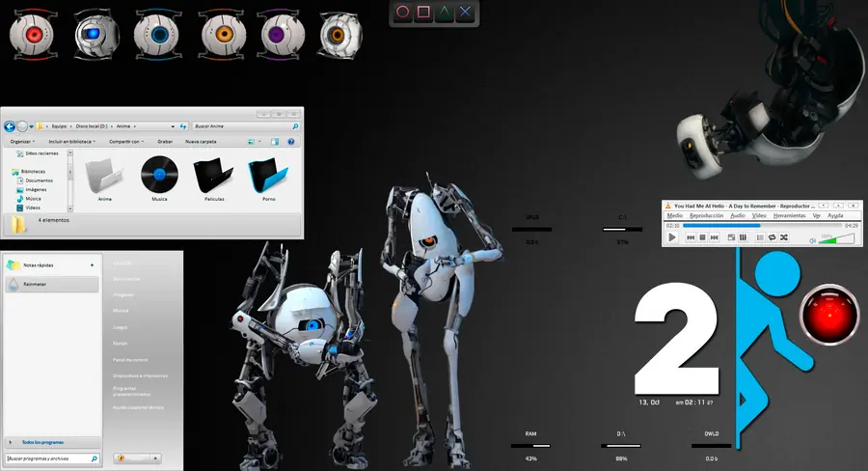The height and width of the screenshot is (471, 868).
Task: Open the address bar history dropdown
Action: 173,126
